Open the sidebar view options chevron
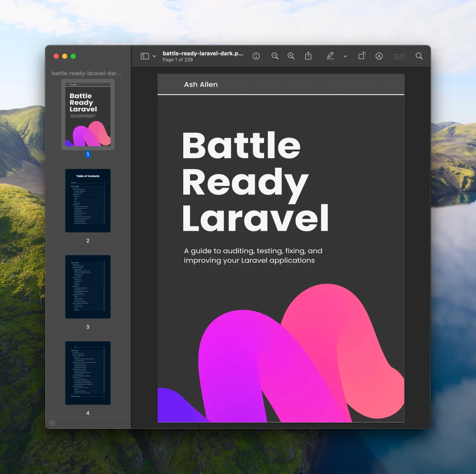Screen dimensions: 476x474 tap(154, 56)
